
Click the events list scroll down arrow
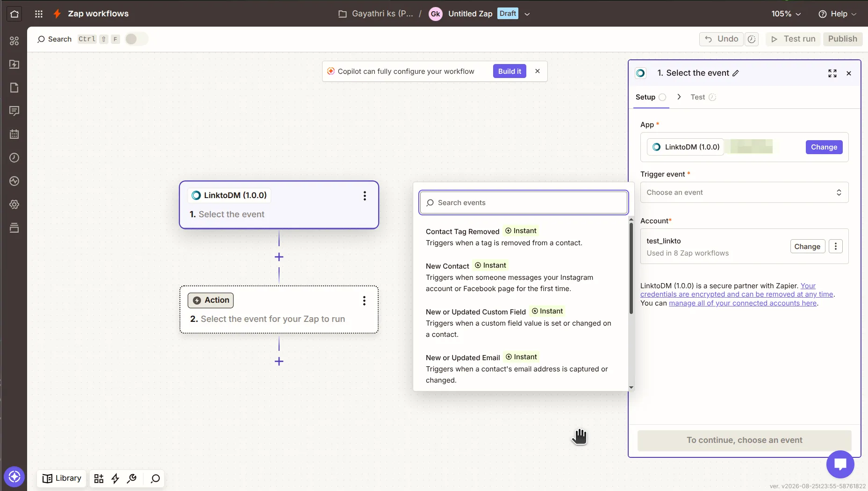point(631,387)
